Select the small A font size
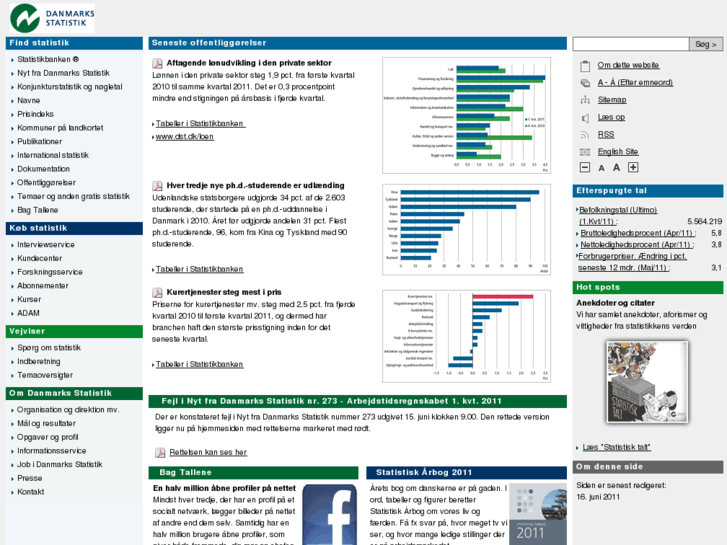 [601, 168]
